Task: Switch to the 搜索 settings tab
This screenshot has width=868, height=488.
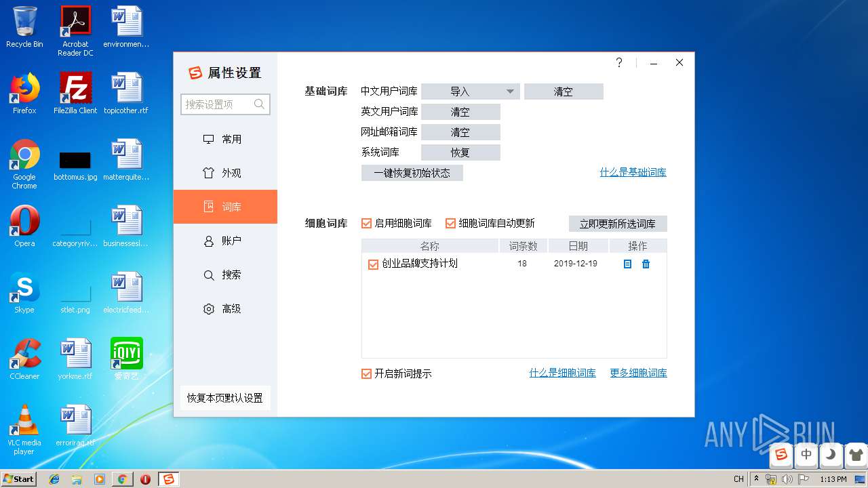Action: click(x=225, y=274)
